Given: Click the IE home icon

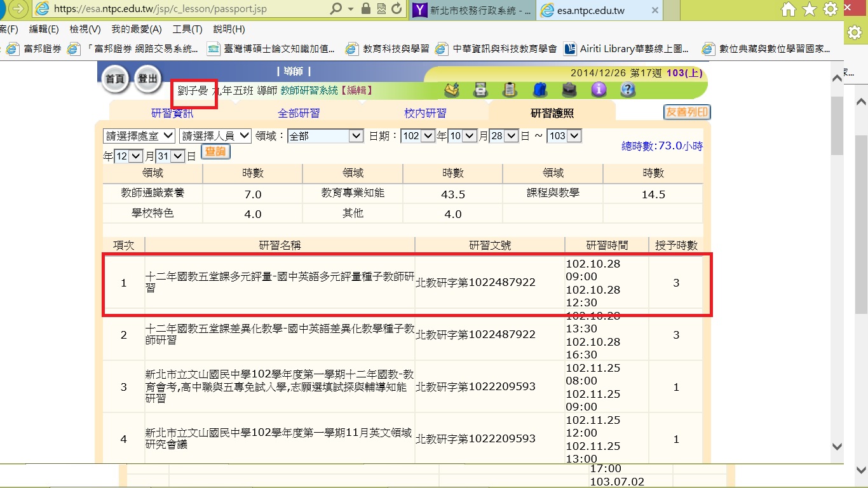Looking at the screenshot, I should pyautogui.click(x=789, y=9).
